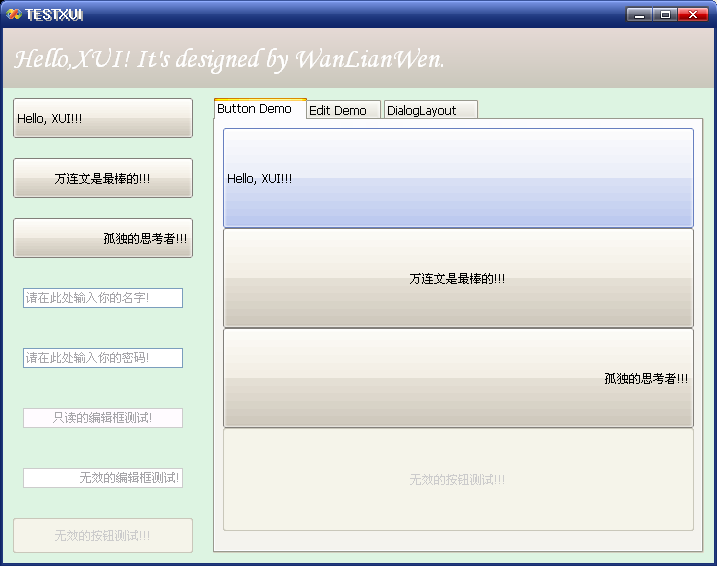The height and width of the screenshot is (566, 717).
Task: Close the TESTXUI window
Action: (693, 15)
